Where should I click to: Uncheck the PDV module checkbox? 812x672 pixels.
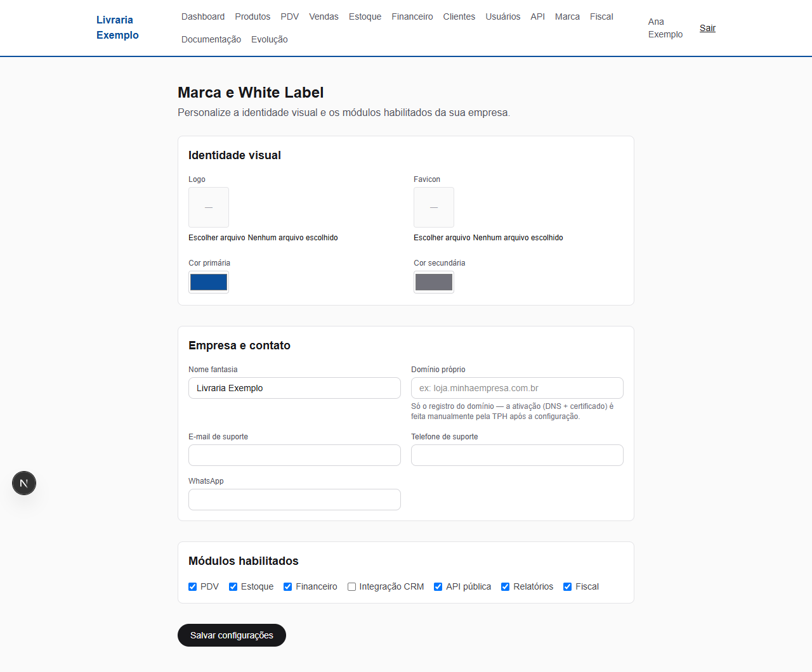click(192, 586)
